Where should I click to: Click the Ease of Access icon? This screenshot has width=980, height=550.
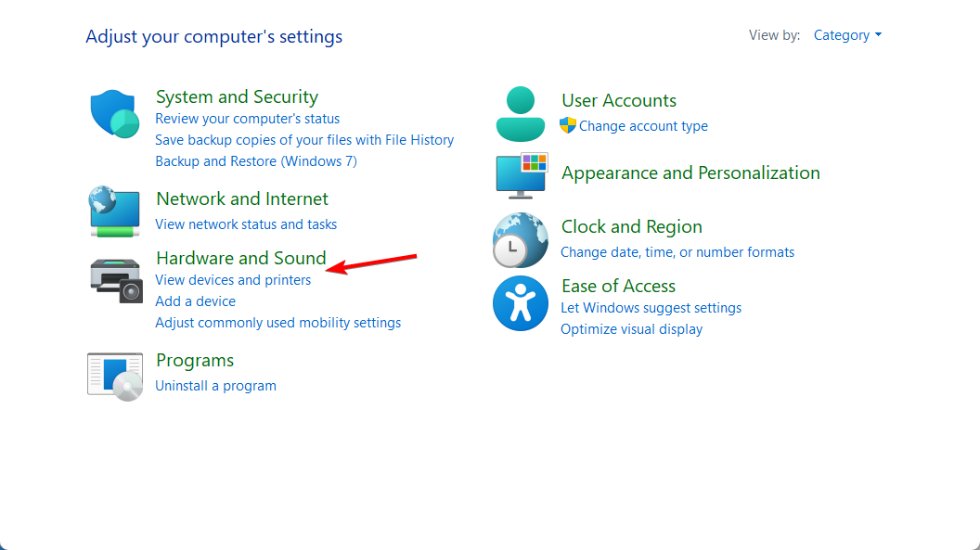tap(520, 303)
